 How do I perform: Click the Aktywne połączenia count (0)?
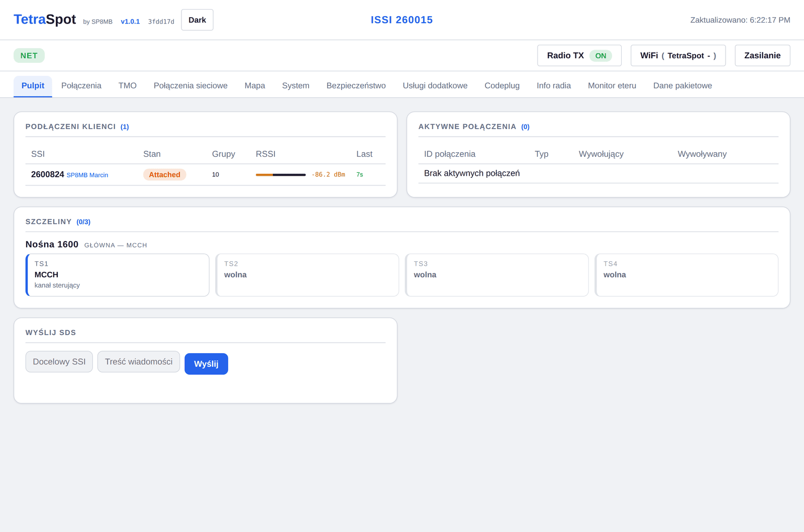pyautogui.click(x=525, y=127)
